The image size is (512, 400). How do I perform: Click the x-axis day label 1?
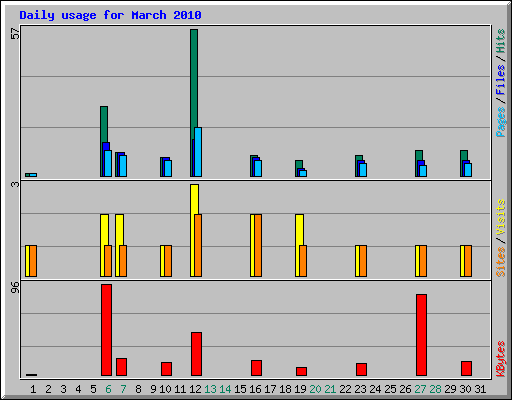(x=33, y=389)
